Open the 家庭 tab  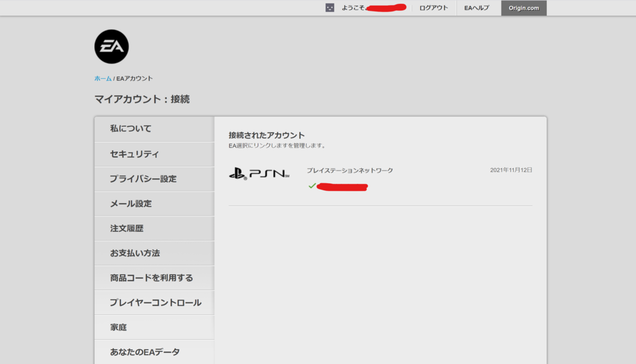click(x=155, y=327)
